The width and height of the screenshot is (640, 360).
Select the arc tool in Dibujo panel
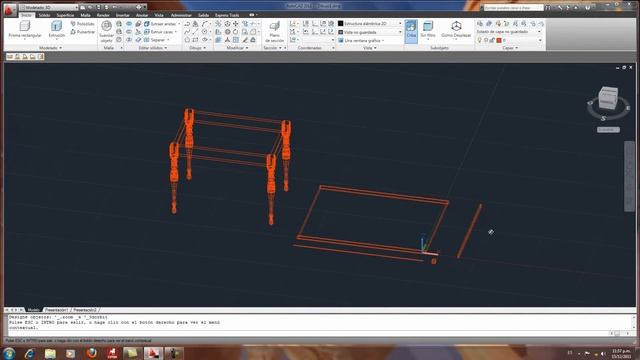[205, 24]
